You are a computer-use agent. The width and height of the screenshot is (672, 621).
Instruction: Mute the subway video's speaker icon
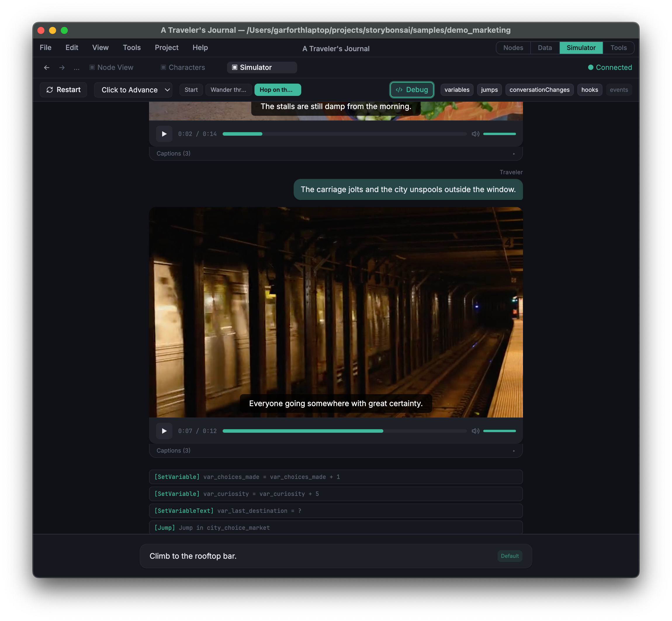[475, 431]
